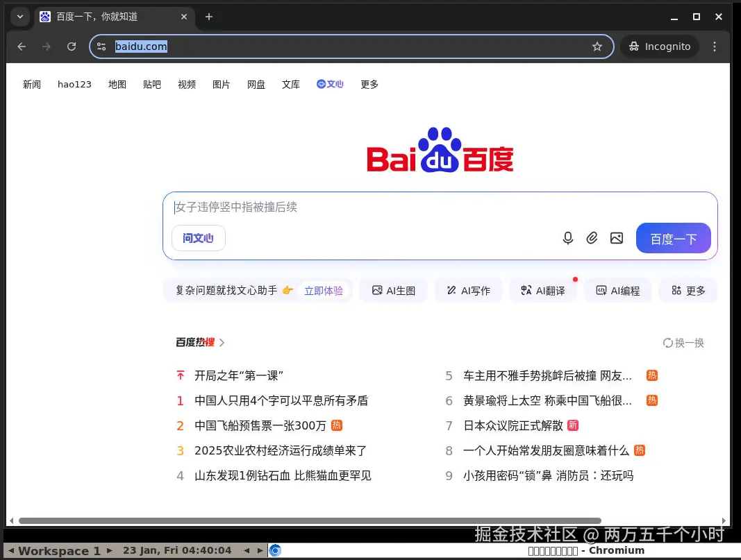The height and width of the screenshot is (560, 741).
Task: Close the 百度一下 tab
Action: click(184, 17)
